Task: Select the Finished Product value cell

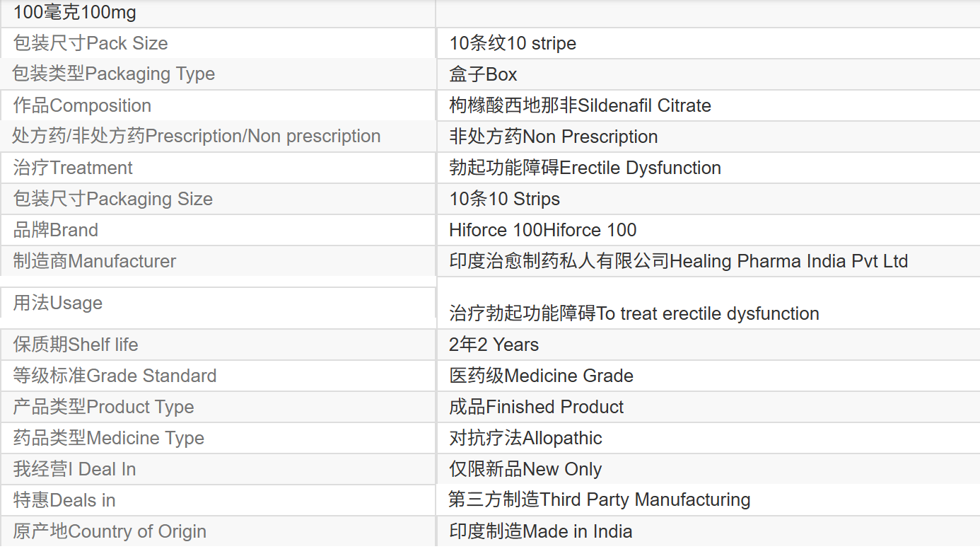Action: click(x=536, y=407)
